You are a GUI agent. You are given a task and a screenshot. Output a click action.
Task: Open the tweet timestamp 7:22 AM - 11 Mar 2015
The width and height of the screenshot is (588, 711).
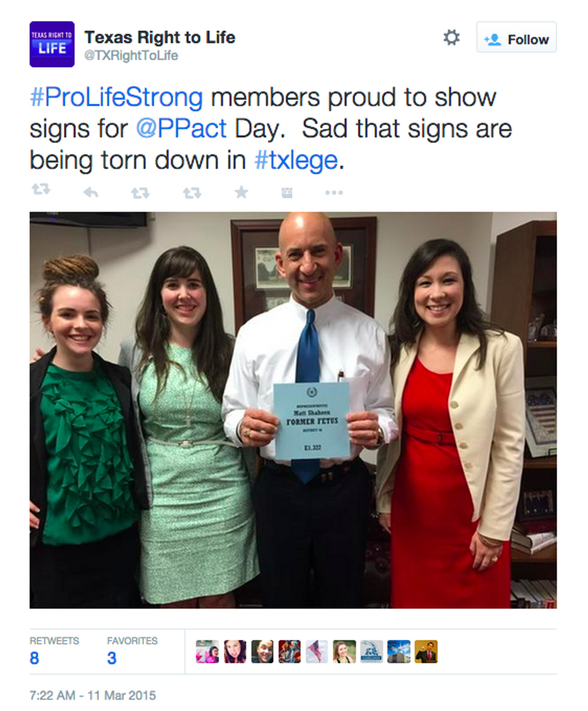click(92, 695)
